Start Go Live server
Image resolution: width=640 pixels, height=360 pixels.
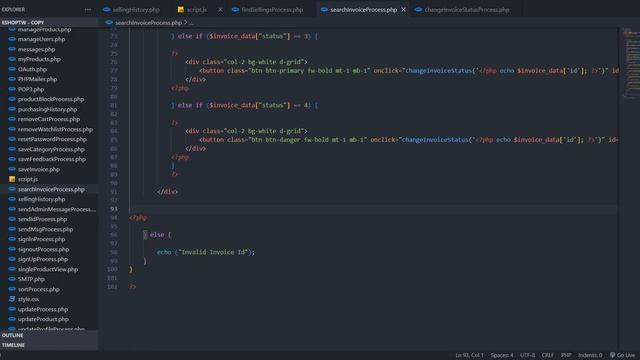[x=622, y=355]
